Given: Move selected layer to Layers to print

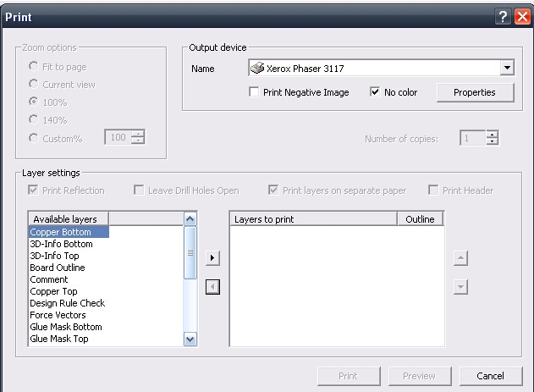Looking at the screenshot, I should coord(212,258).
